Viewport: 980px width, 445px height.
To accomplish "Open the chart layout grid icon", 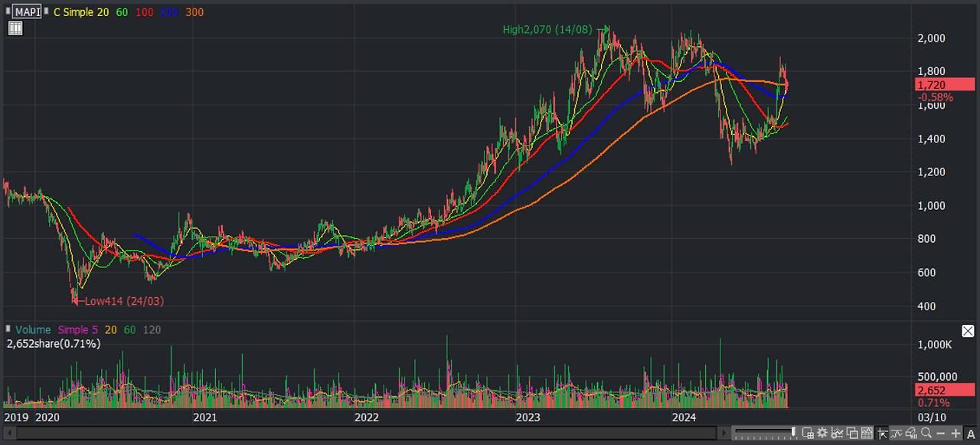I will point(808,433).
